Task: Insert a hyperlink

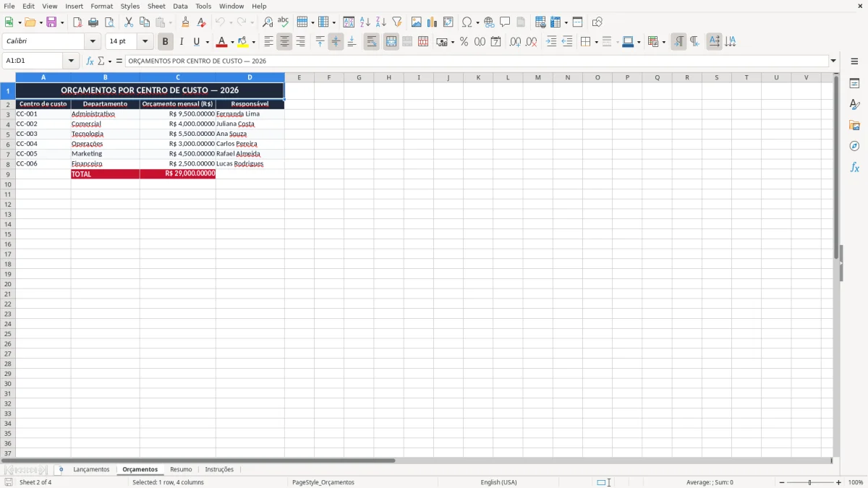Action: coord(489,22)
